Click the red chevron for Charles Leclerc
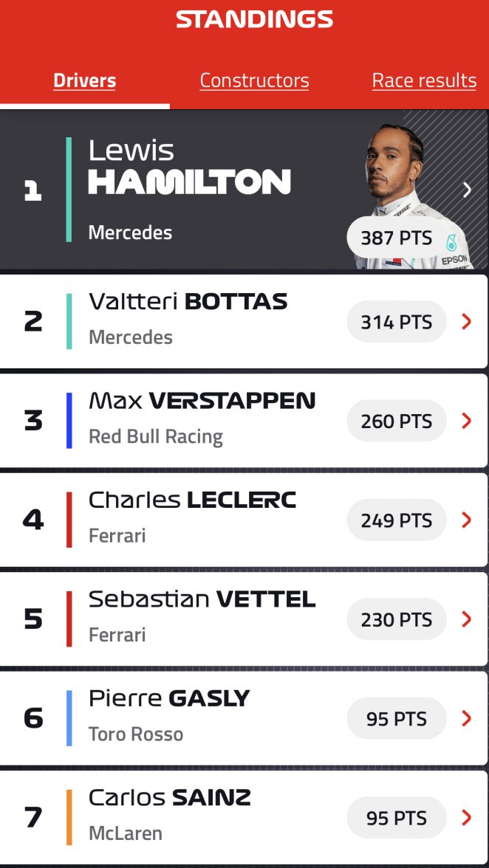This screenshot has width=489, height=868. (466, 520)
